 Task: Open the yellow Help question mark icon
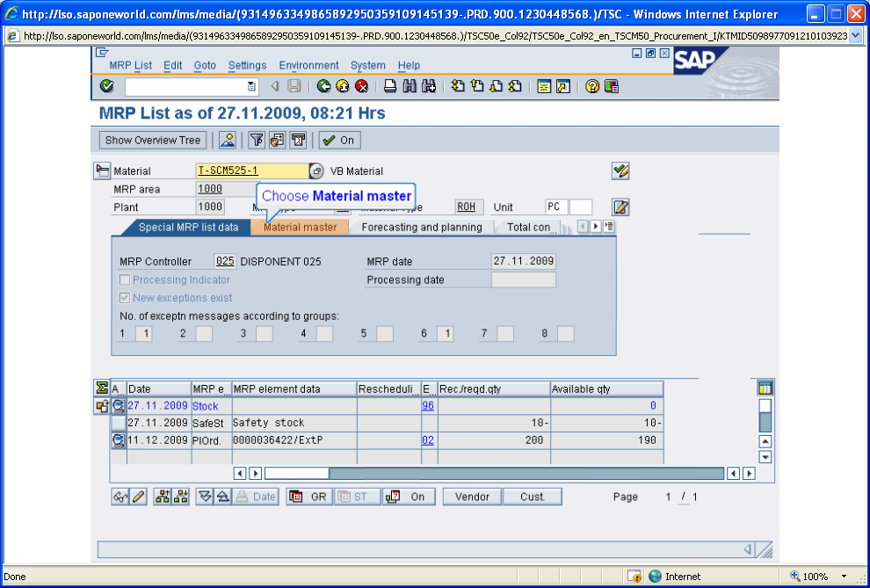click(592, 86)
